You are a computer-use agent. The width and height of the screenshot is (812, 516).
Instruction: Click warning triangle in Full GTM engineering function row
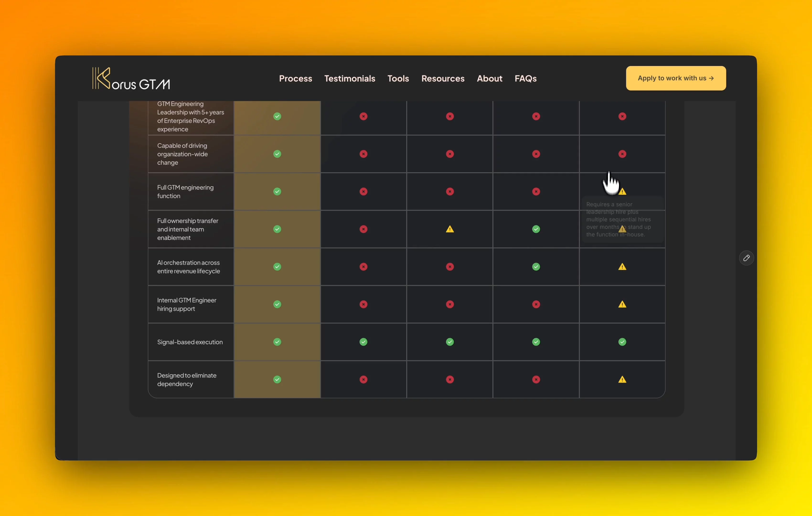pyautogui.click(x=622, y=192)
